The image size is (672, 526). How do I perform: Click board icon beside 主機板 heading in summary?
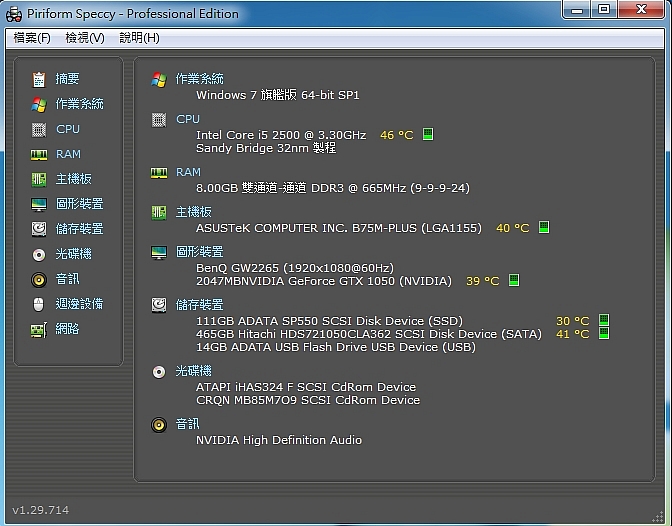tap(159, 213)
